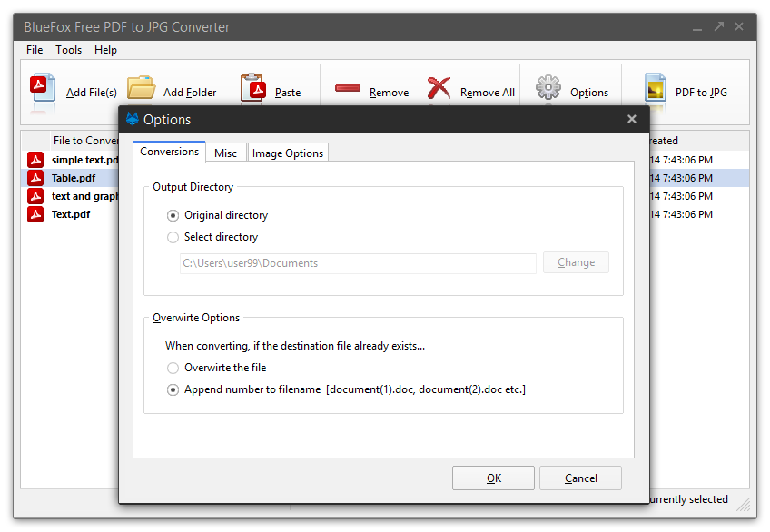770x532 pixels.
Task: Click the Add Folder icon
Action: (x=141, y=87)
